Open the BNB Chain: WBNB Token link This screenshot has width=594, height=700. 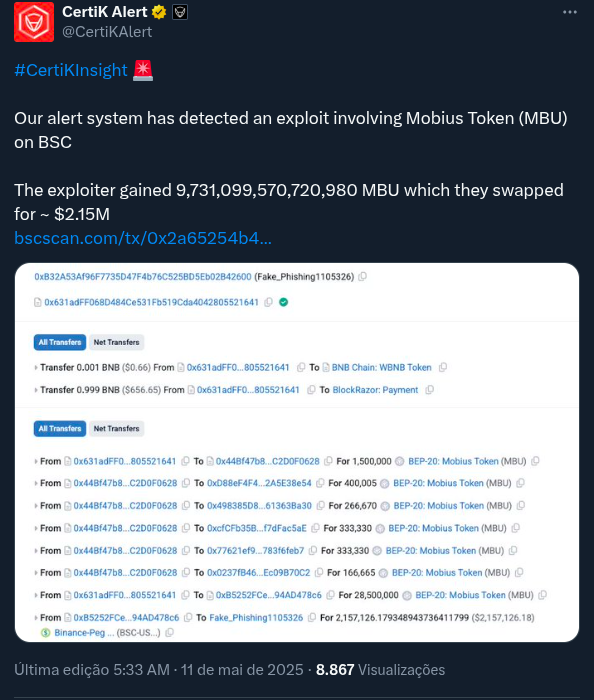pyautogui.click(x=382, y=367)
